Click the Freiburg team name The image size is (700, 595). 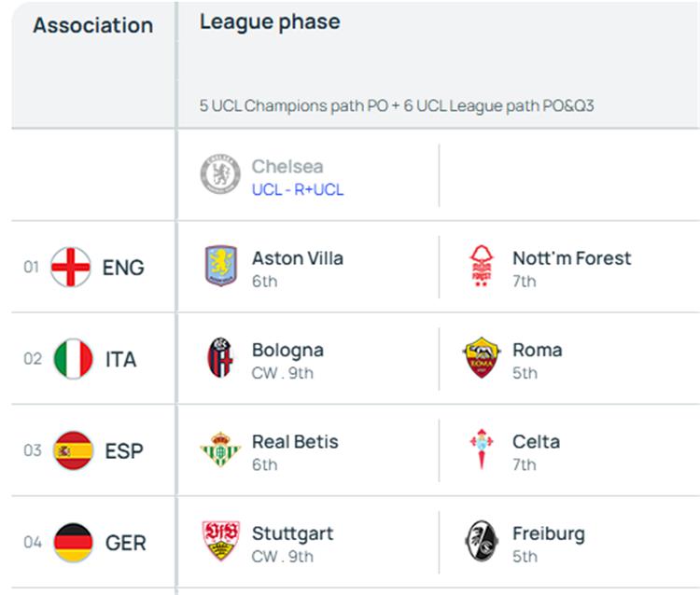(548, 533)
